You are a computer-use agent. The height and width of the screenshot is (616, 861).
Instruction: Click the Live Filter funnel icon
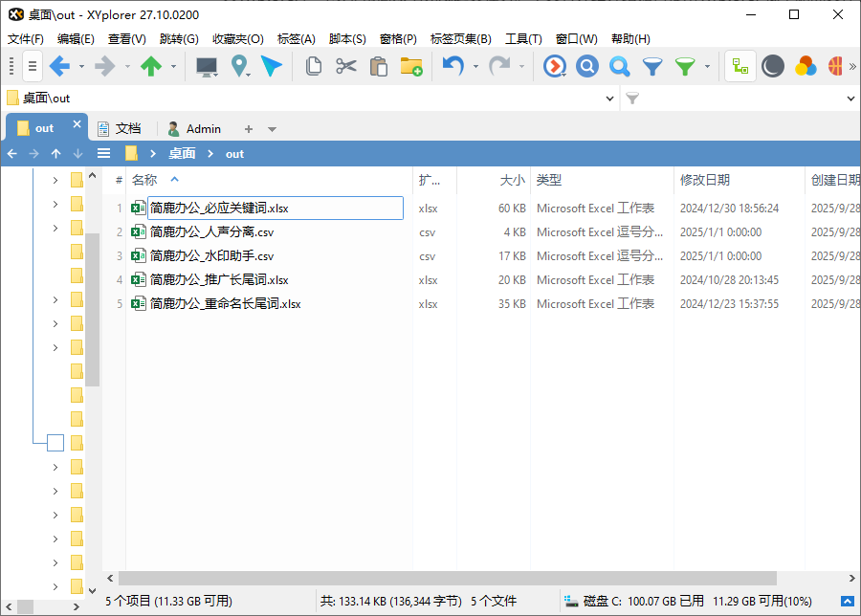pos(654,66)
